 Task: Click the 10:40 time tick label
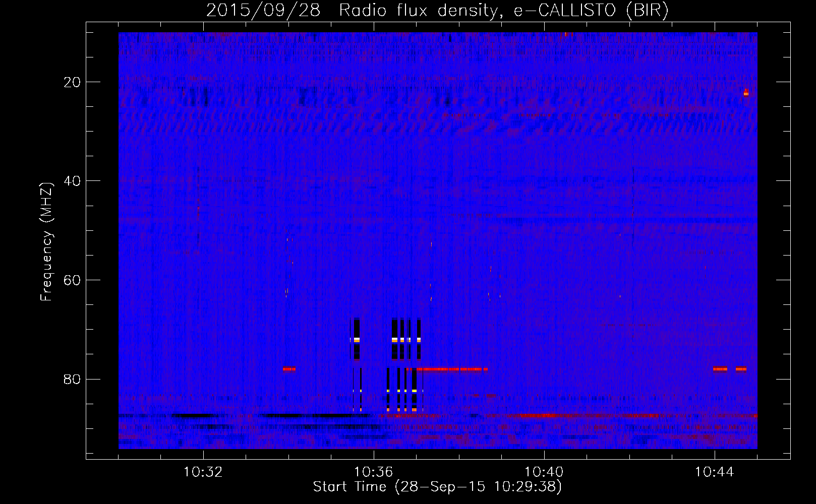pyautogui.click(x=544, y=472)
